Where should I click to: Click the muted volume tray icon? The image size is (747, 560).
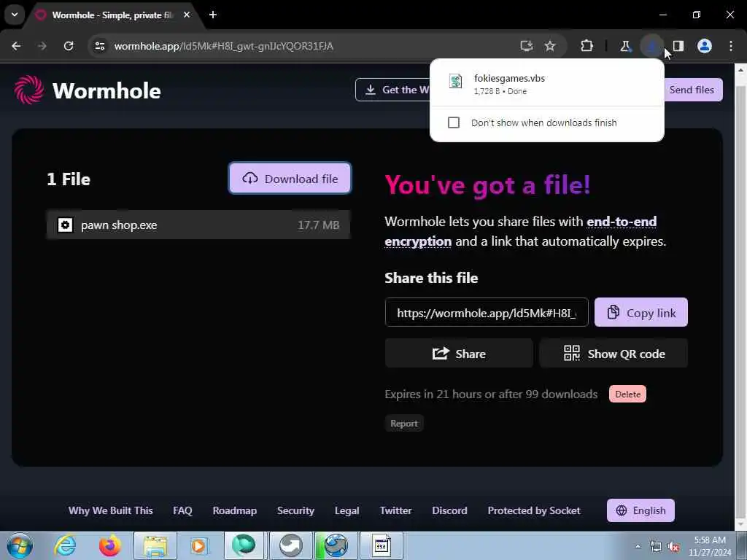point(673,547)
